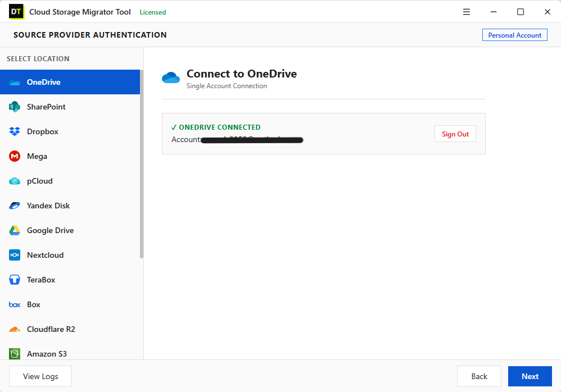Click the Personal Account button
This screenshot has width=561, height=392.
(x=514, y=35)
